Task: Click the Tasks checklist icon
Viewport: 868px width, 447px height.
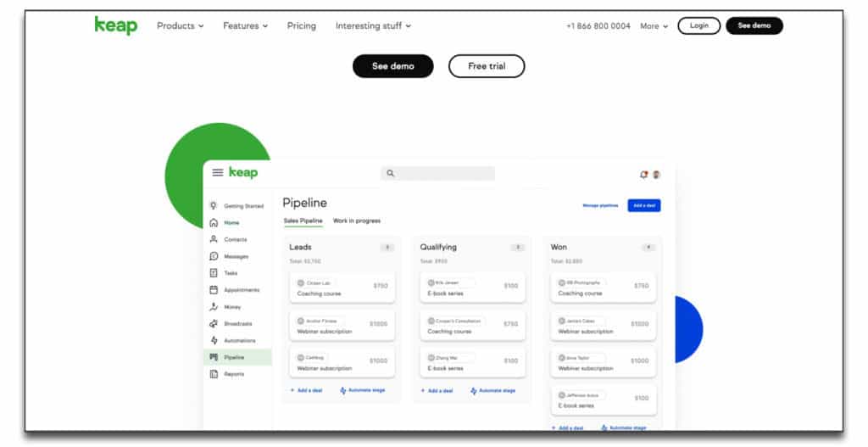Action: (x=214, y=273)
